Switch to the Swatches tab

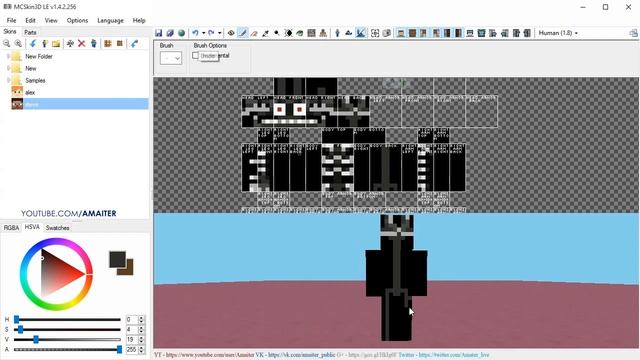57,228
